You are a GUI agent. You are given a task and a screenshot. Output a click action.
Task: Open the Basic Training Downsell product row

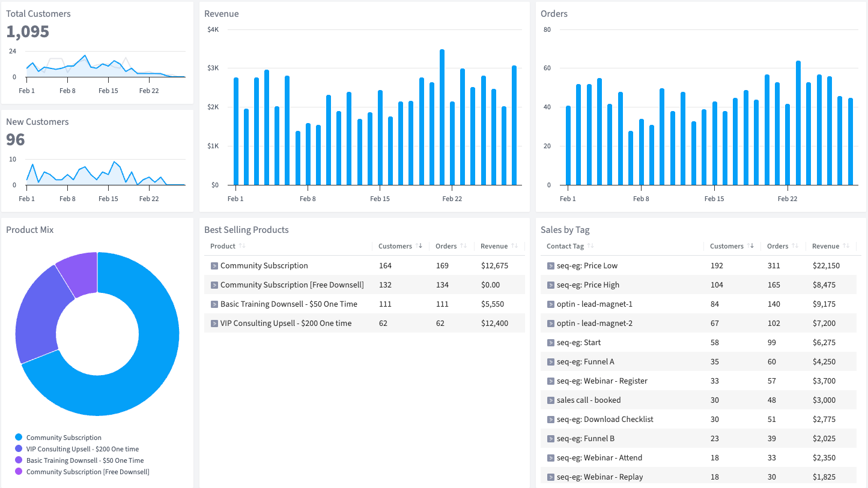click(288, 304)
